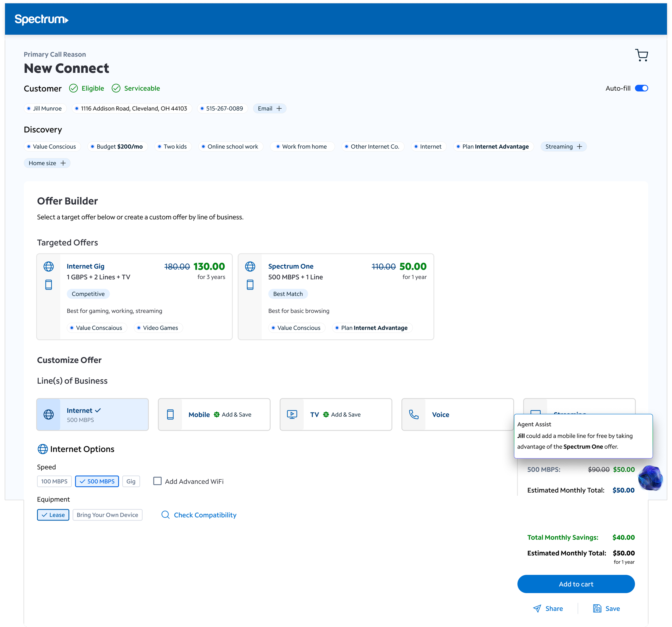The image size is (672, 627).
Task: Open the shopping cart icon
Action: [641, 55]
